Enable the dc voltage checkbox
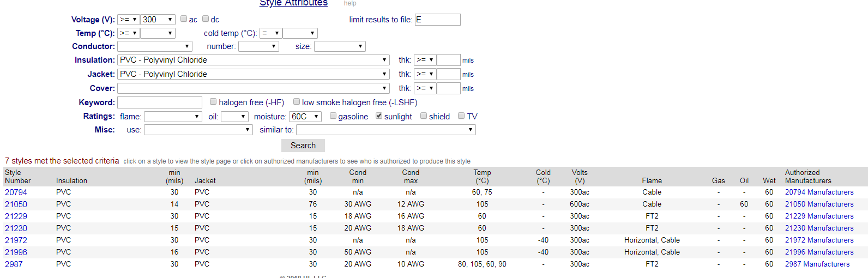The width and height of the screenshot is (868, 278). [x=206, y=19]
